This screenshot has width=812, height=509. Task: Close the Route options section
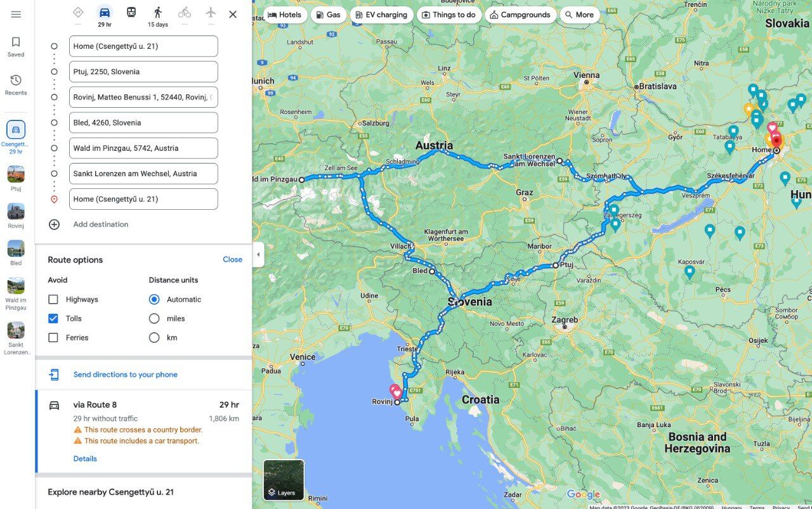(x=232, y=259)
